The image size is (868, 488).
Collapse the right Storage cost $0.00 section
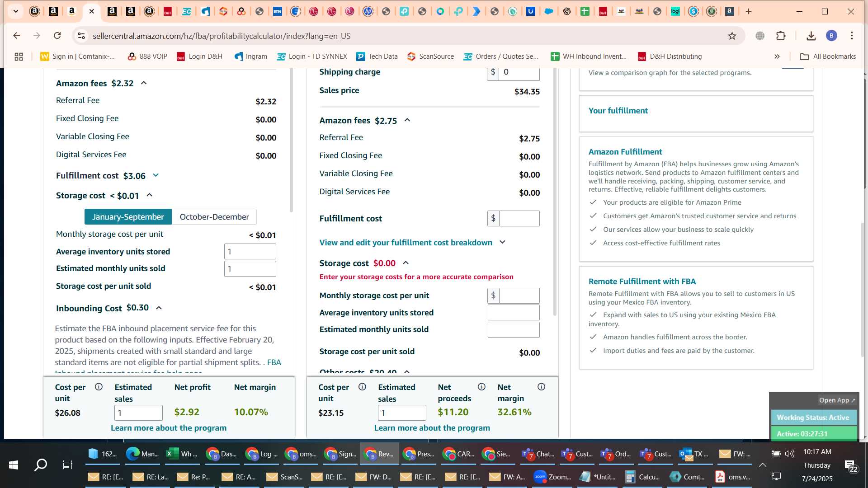pos(406,263)
